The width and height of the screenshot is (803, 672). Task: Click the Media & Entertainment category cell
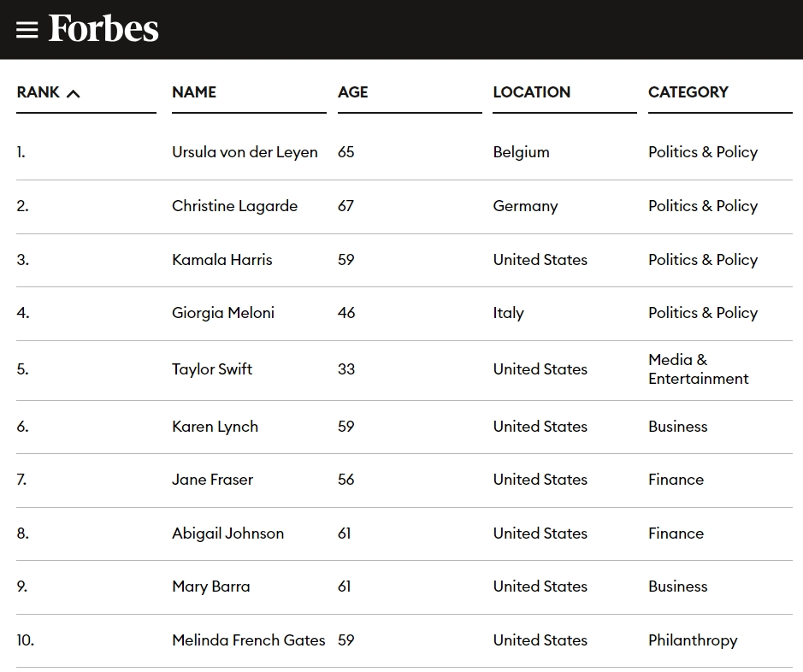[699, 369]
